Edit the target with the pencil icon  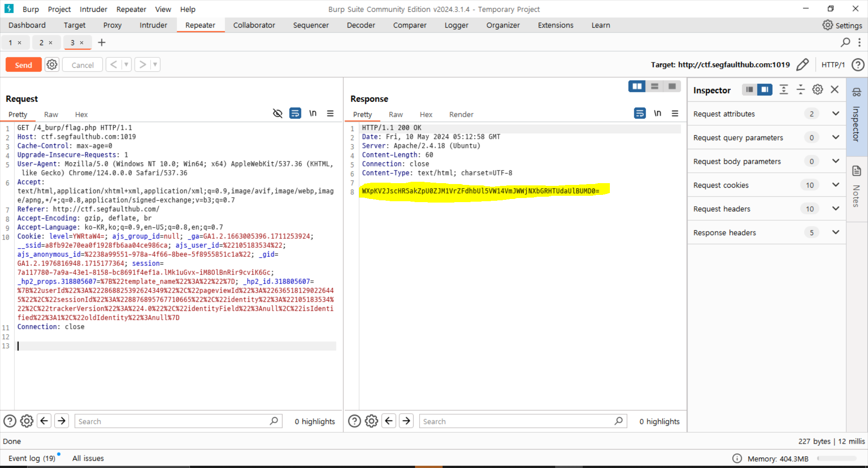[802, 65]
